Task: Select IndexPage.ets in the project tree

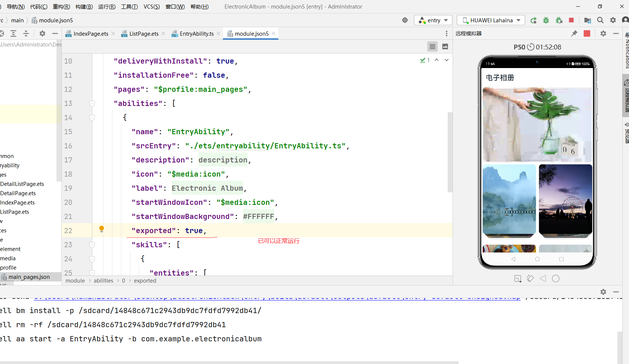Action: pos(17,202)
